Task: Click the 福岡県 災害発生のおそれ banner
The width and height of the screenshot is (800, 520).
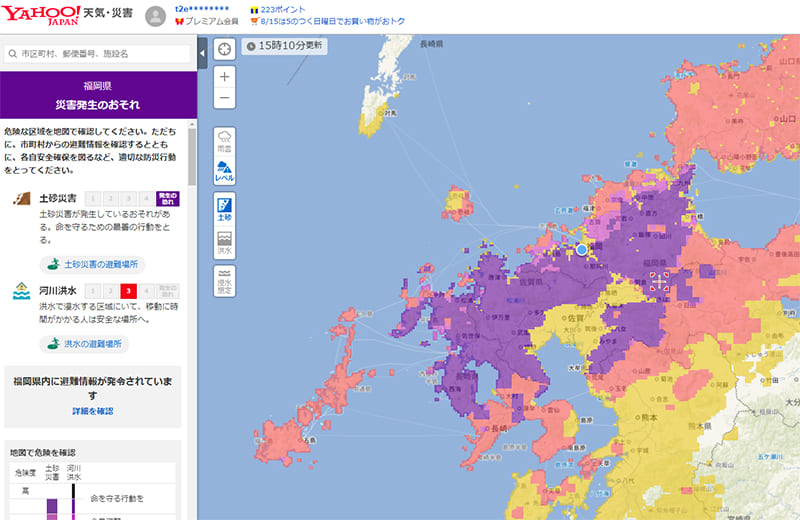Action: (98, 95)
